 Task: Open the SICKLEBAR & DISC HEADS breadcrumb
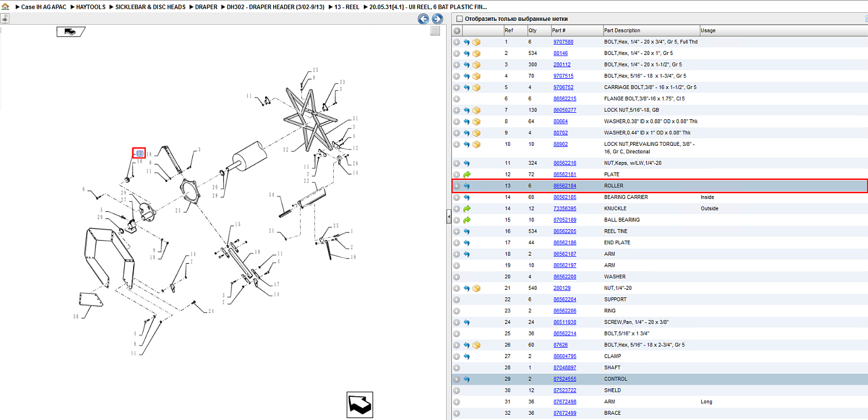pyautogui.click(x=150, y=7)
